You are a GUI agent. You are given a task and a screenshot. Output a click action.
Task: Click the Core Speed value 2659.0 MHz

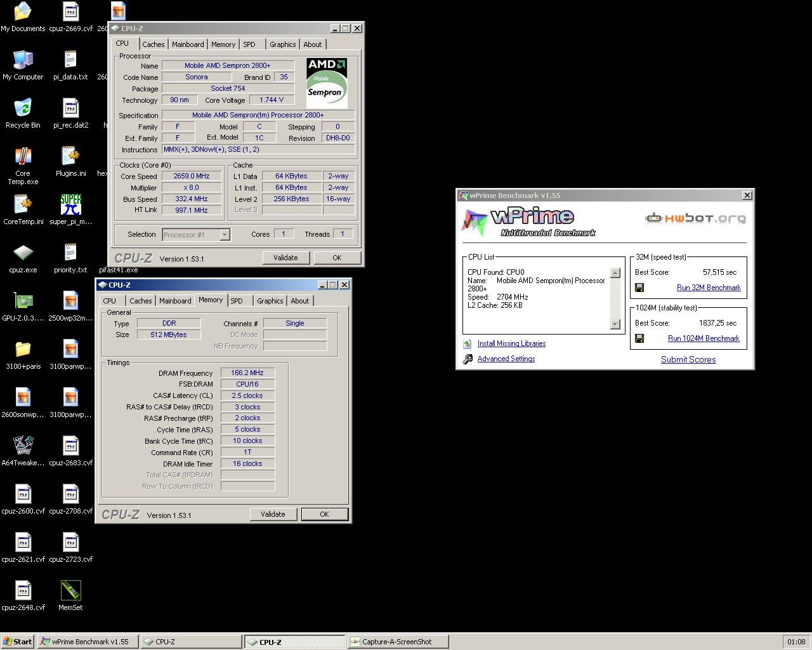[191, 176]
